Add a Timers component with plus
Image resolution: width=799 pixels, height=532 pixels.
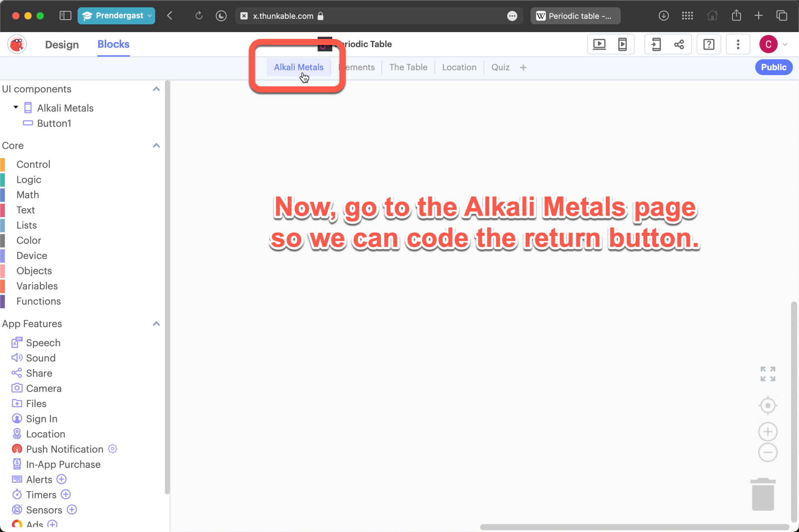point(66,495)
